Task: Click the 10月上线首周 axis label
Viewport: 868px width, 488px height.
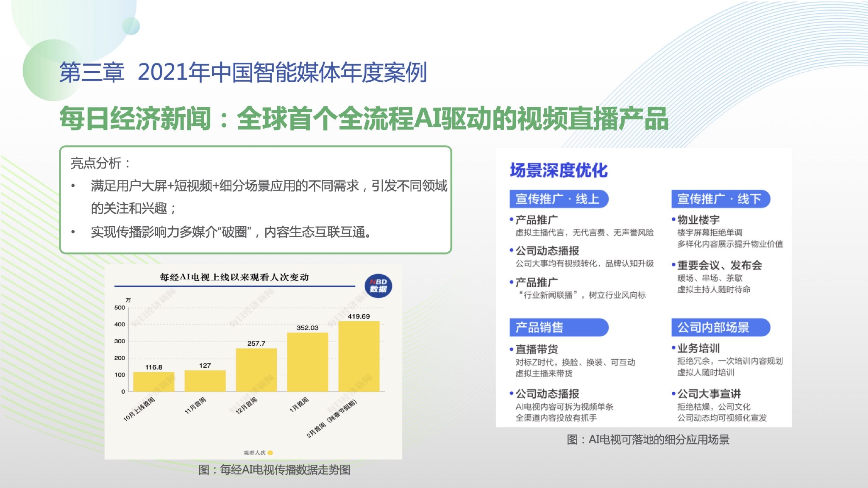Action: click(139, 409)
